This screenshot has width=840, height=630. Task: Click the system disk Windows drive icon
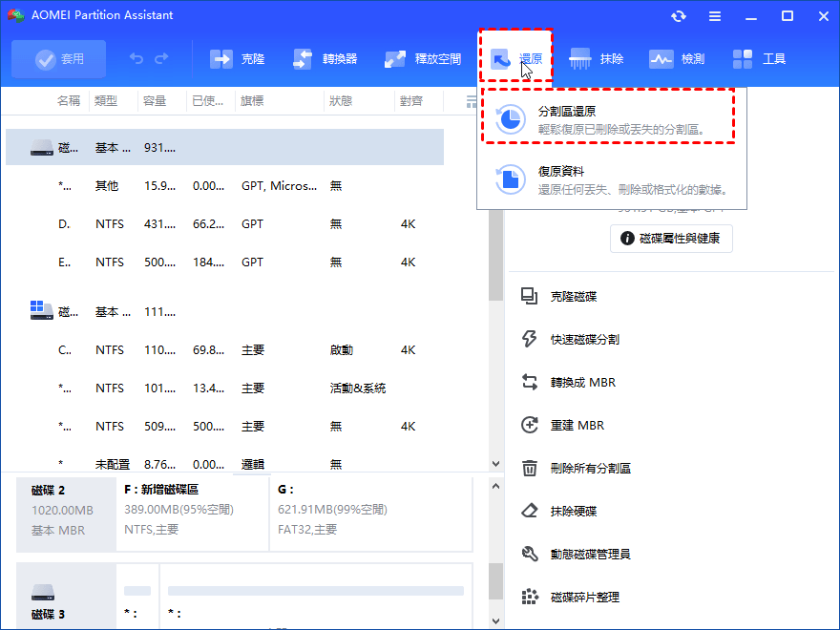click(41, 310)
